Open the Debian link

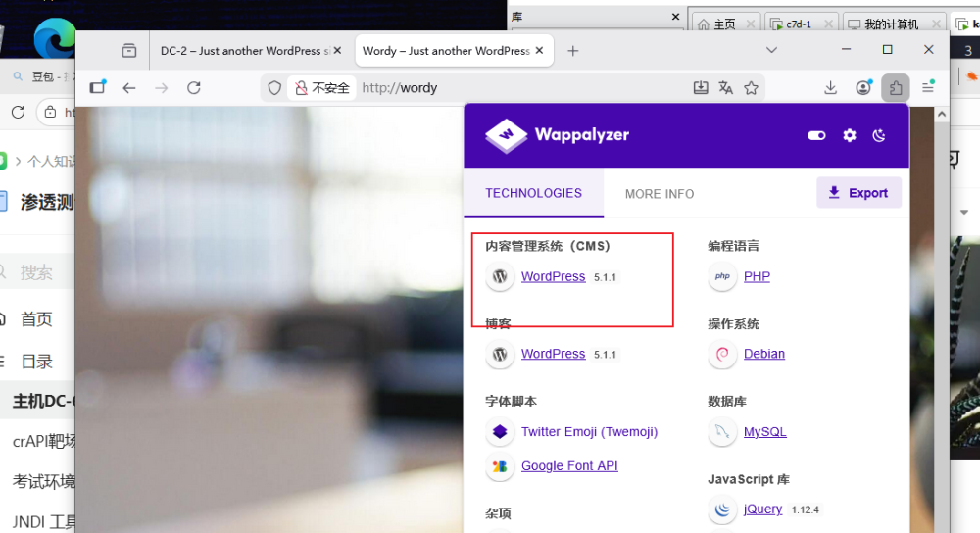tap(763, 354)
